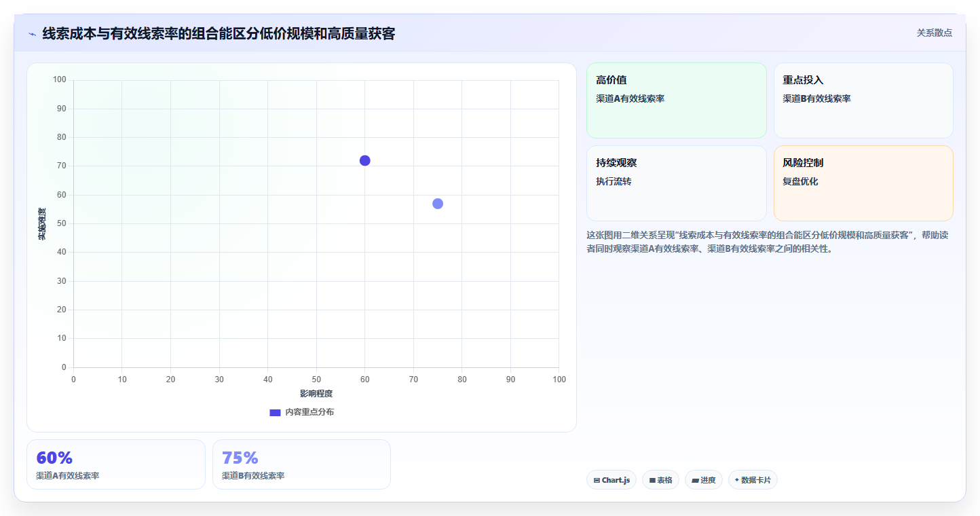Click 渠道B有效线索率 text in 重点投入 card
980x516 pixels.
coord(816,98)
